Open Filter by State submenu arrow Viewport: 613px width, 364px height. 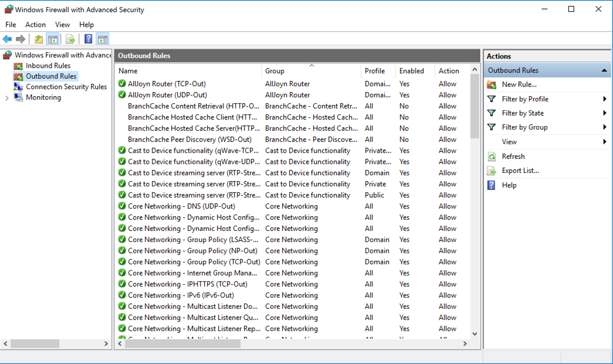tap(604, 113)
